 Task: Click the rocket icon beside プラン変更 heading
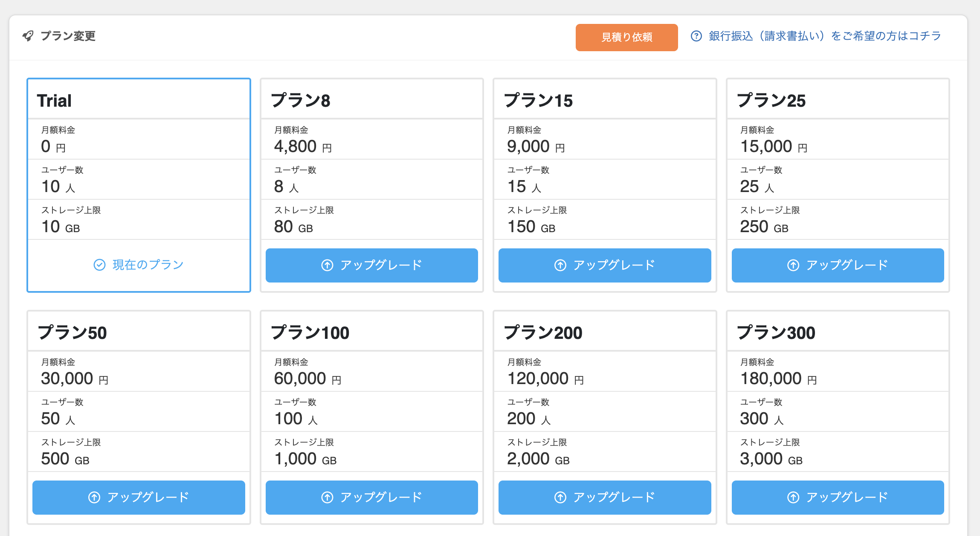tap(28, 36)
